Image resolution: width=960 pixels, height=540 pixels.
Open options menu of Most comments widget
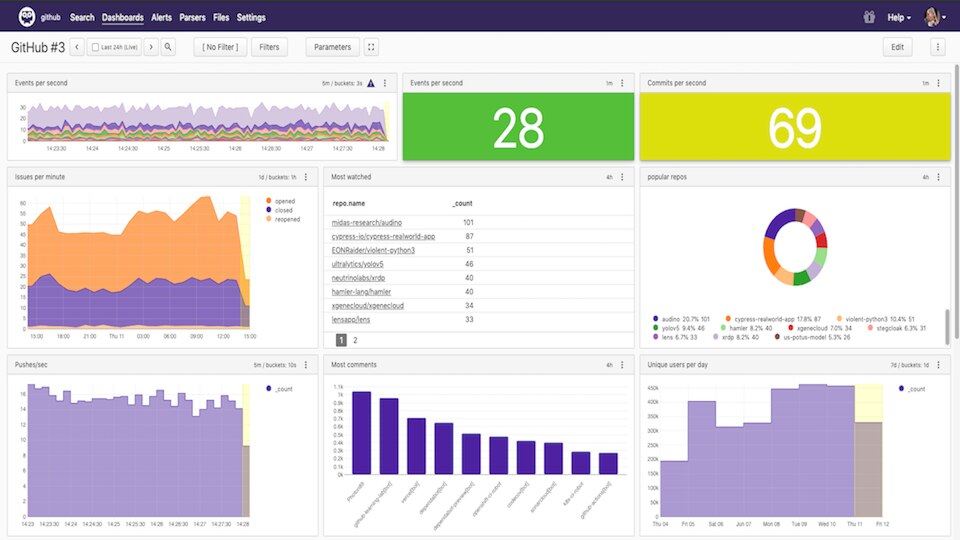click(x=622, y=365)
